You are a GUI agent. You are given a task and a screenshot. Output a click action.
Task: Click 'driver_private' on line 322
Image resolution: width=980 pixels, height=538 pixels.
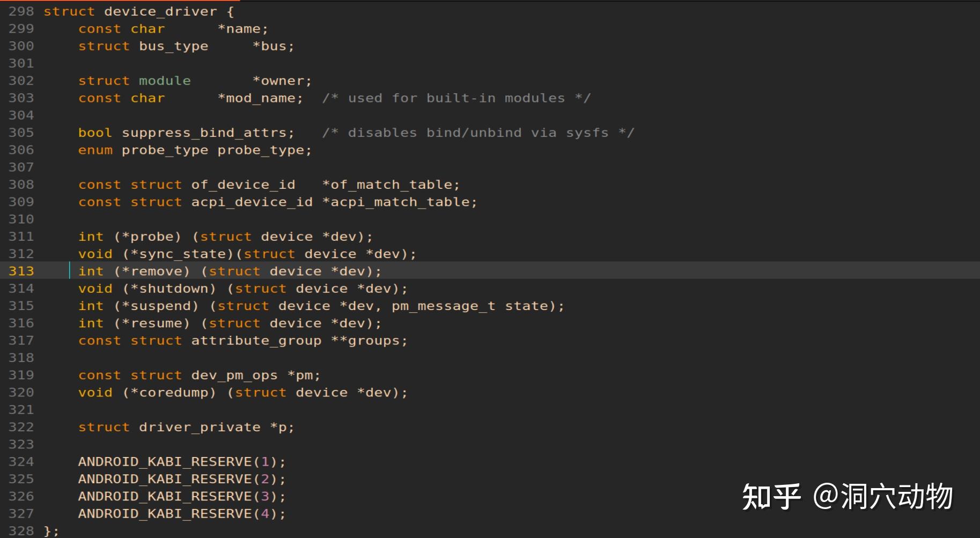click(x=200, y=428)
